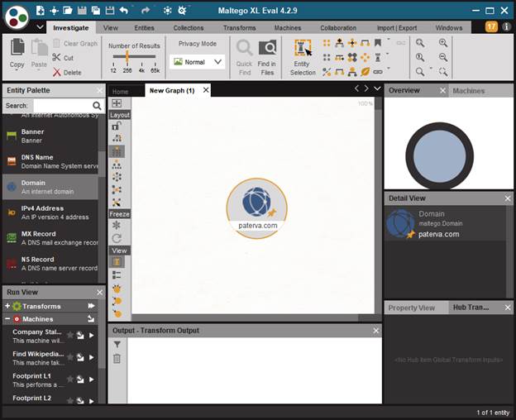Open the Collections ribbon tab

point(189,28)
